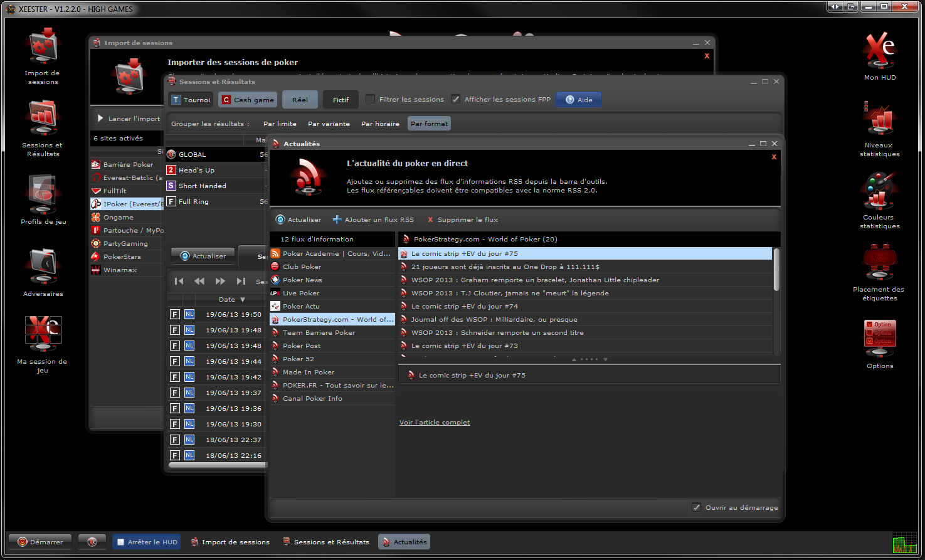Select the Poker News feed
Screen dimensions: 925x560
(332, 280)
